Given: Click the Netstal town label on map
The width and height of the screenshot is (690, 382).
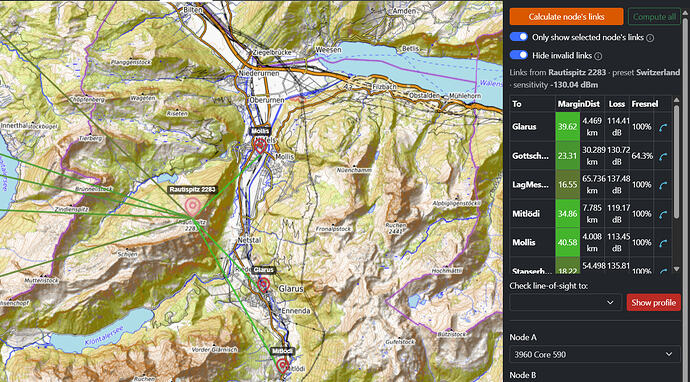Looking at the screenshot, I should (249, 241).
